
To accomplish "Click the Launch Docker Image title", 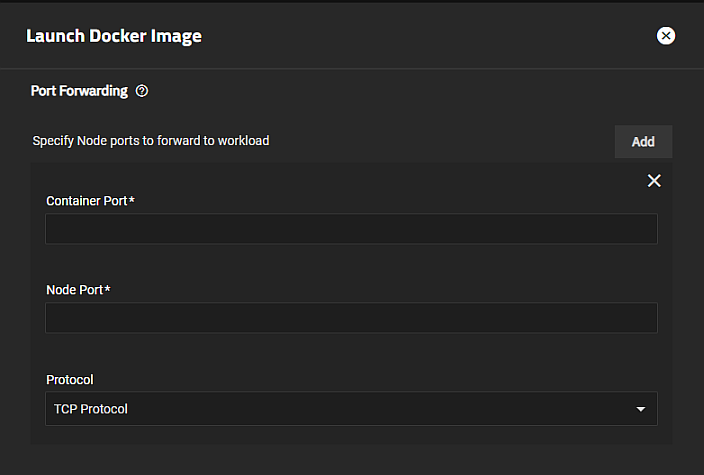I will tap(114, 36).
